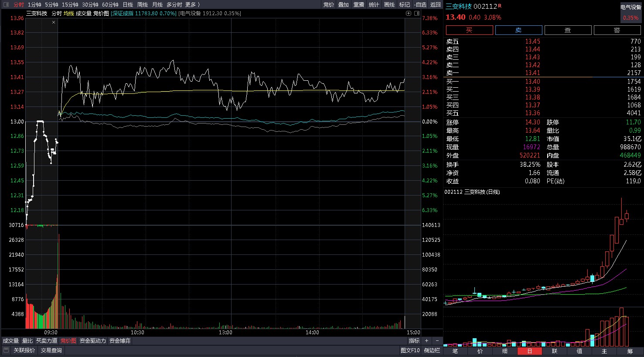Click the upload arrow icon above chart
644x357 pixels.
coord(409,14)
